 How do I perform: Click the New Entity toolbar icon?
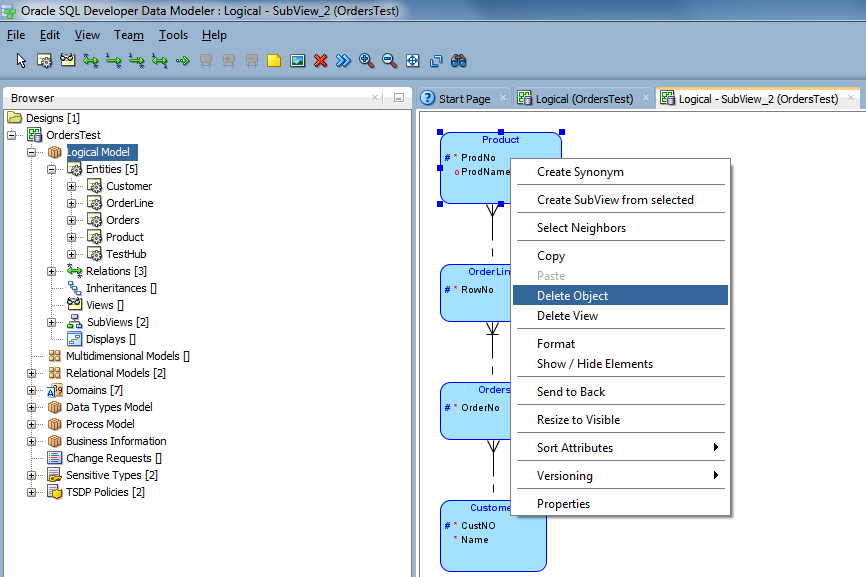click(x=44, y=61)
